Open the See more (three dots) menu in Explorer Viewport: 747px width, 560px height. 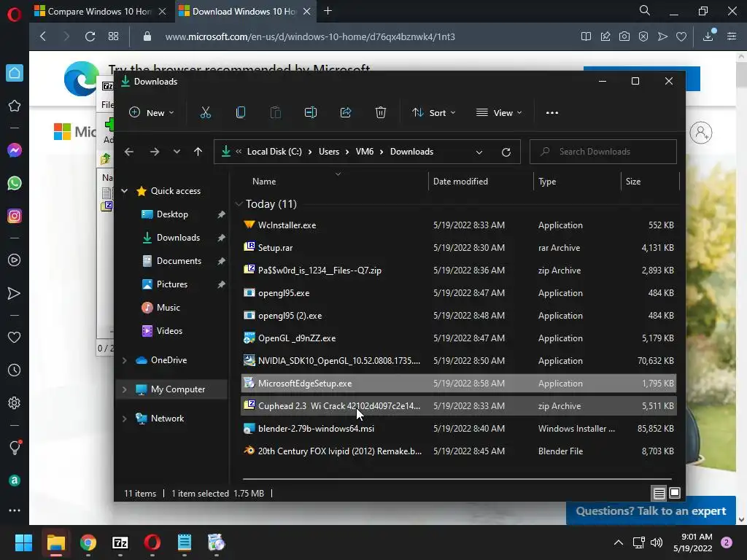[551, 113]
